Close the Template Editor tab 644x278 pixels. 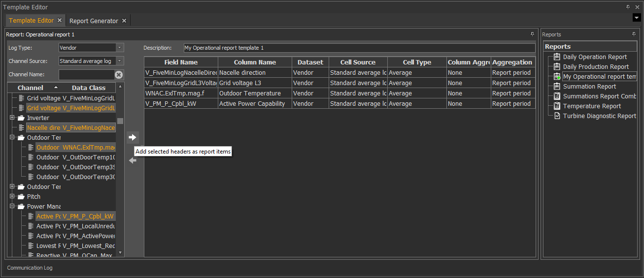pyautogui.click(x=60, y=21)
